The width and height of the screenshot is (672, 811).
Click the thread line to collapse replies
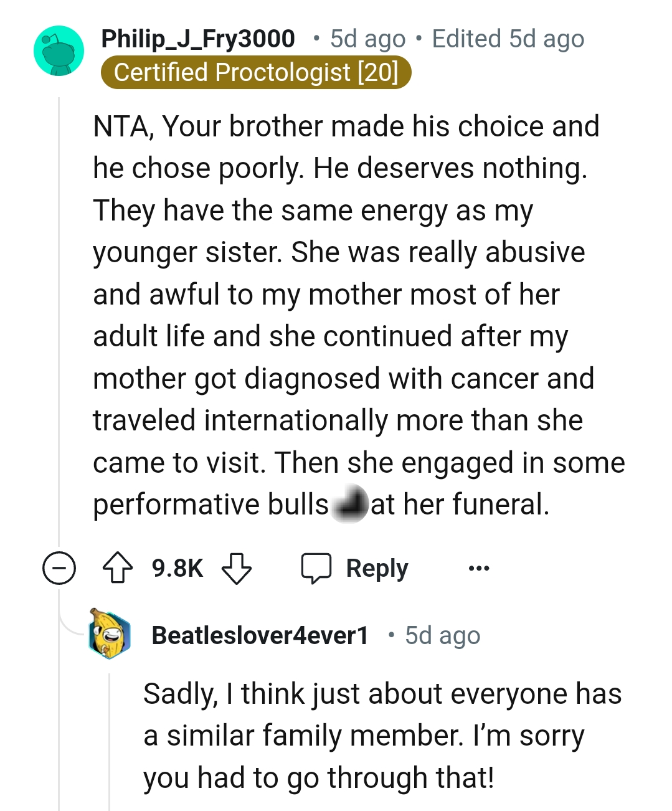pyautogui.click(x=59, y=311)
